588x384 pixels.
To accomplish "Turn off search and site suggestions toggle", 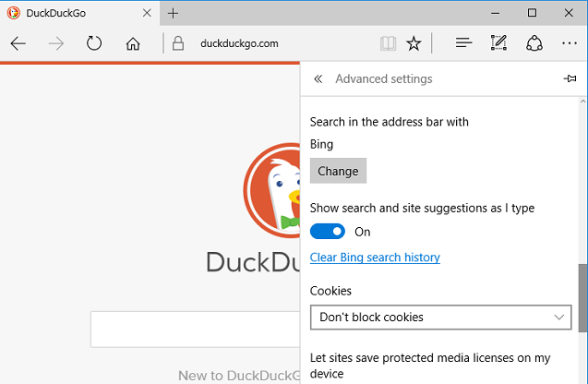I will [328, 232].
